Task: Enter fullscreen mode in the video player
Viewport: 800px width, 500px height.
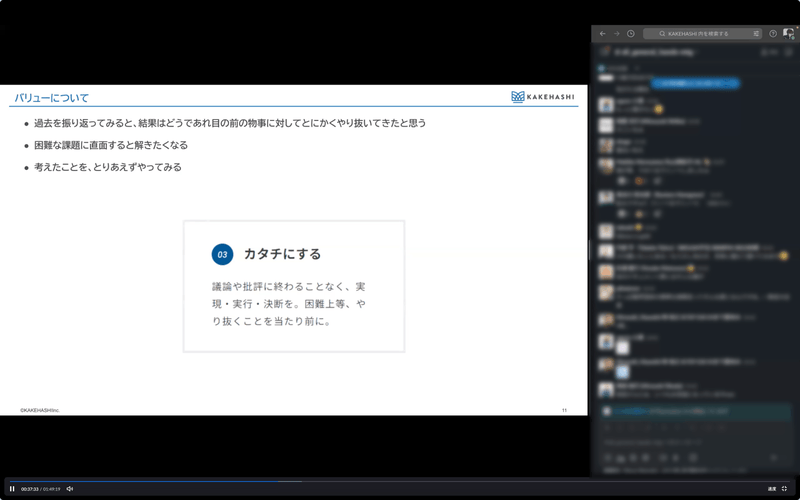Action: tap(785, 489)
